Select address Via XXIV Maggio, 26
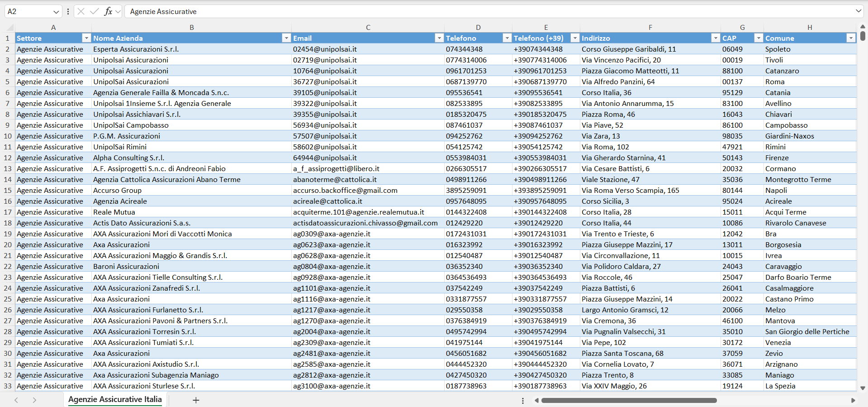This screenshot has width=868, height=407. pyautogui.click(x=650, y=386)
